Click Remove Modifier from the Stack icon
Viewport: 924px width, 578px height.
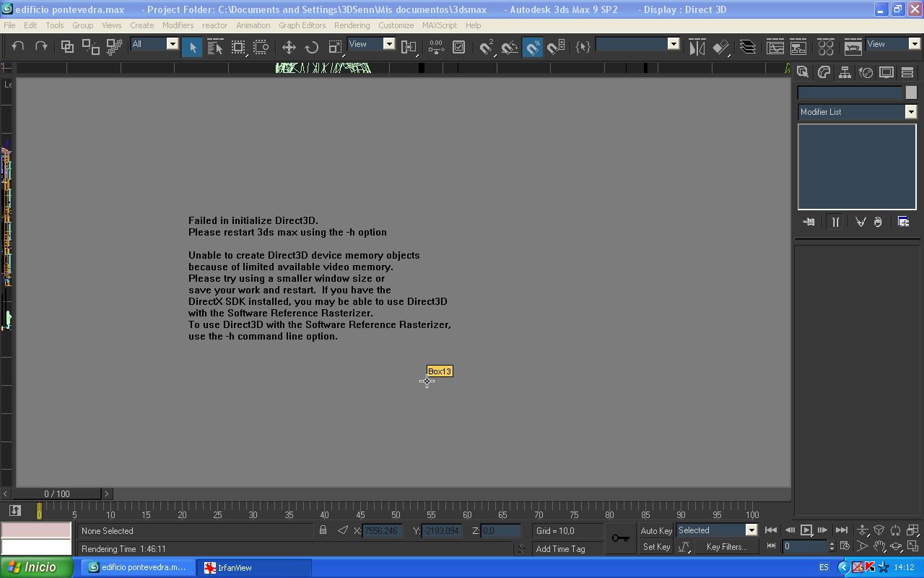coord(878,222)
